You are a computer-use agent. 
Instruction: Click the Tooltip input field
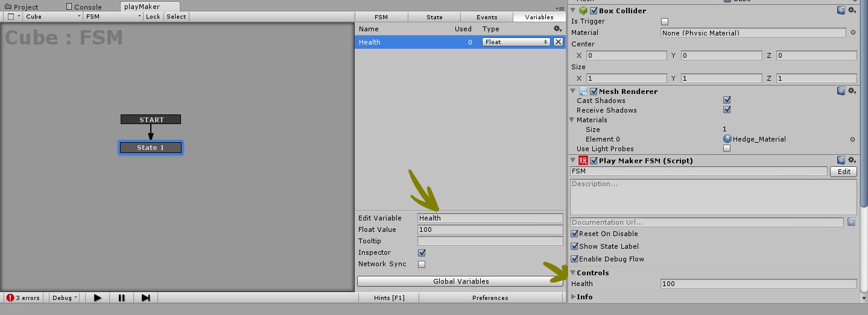(x=490, y=241)
